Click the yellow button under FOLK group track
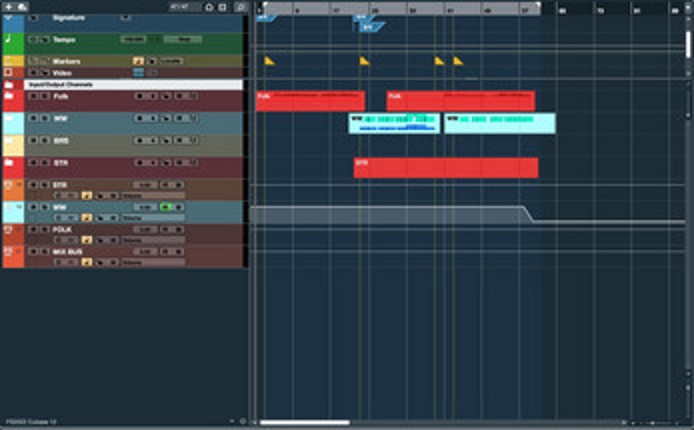 pyautogui.click(x=87, y=240)
